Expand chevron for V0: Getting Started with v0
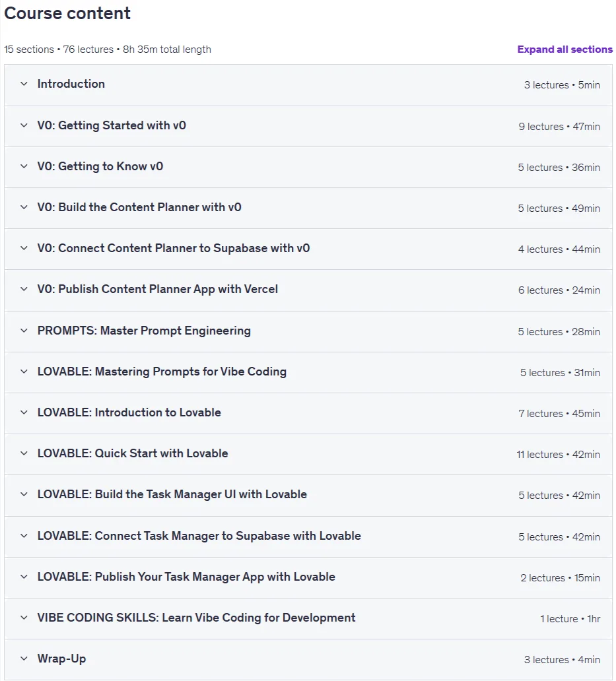The width and height of the screenshot is (616, 681). [24, 125]
